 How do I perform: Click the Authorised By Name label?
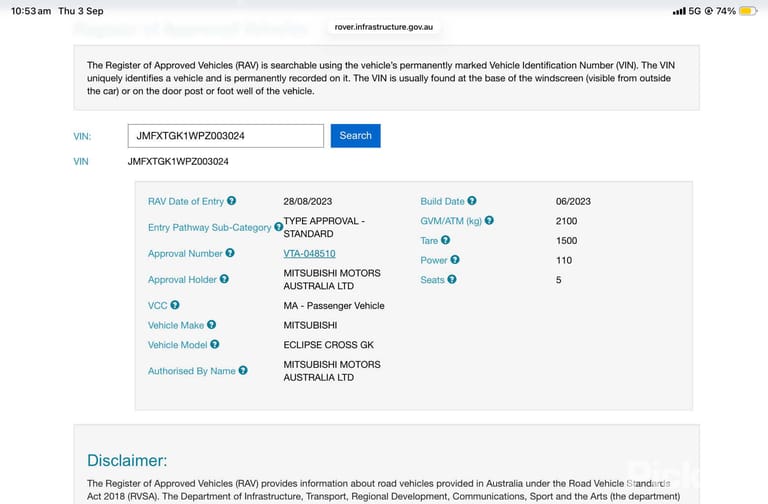point(192,371)
